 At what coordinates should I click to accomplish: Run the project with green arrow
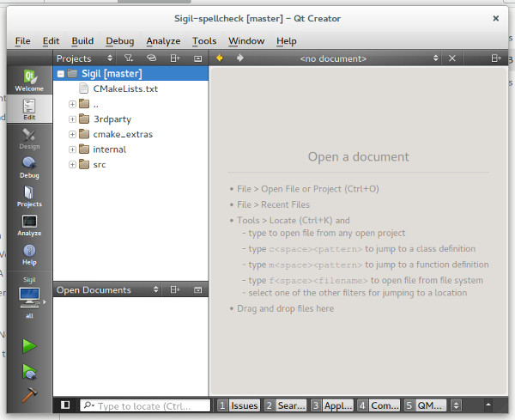point(29,346)
